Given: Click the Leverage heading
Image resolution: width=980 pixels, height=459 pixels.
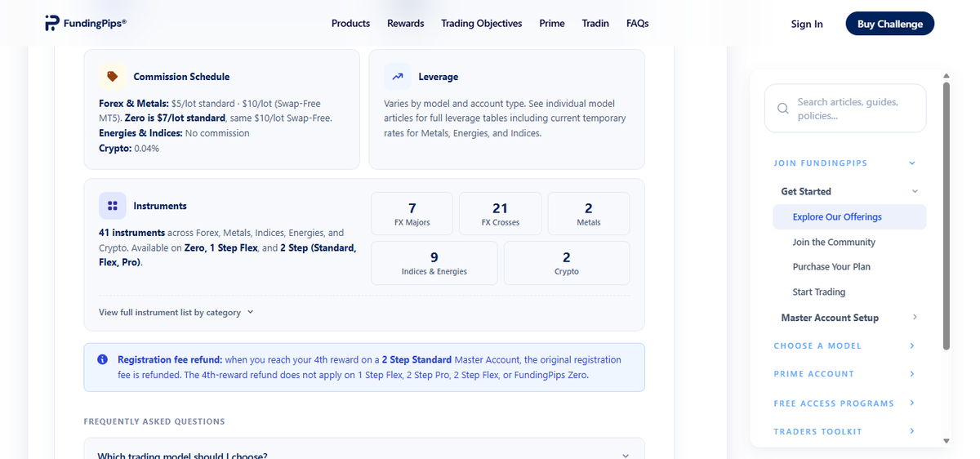Looking at the screenshot, I should (x=438, y=77).
